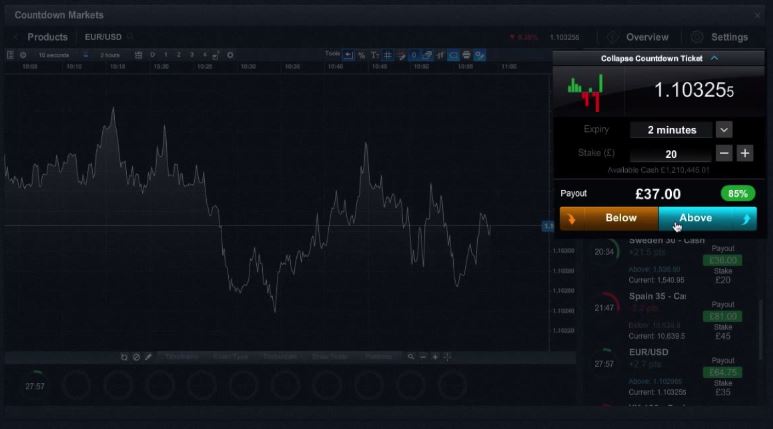Open the 10 seconds interval dropdown
This screenshot has width=773, height=429.
[54, 55]
